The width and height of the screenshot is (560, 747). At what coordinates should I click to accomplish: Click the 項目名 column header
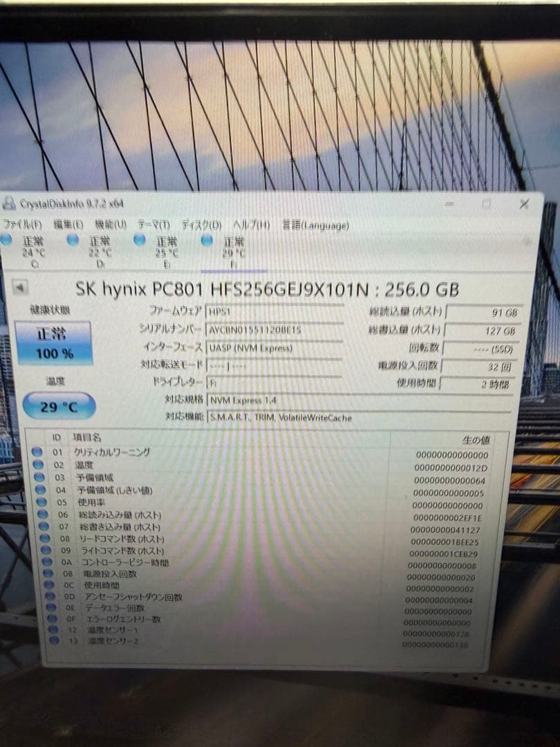pos(86,437)
